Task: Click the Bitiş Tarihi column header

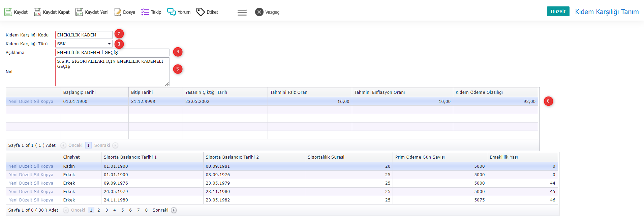Action: pyautogui.click(x=156, y=92)
